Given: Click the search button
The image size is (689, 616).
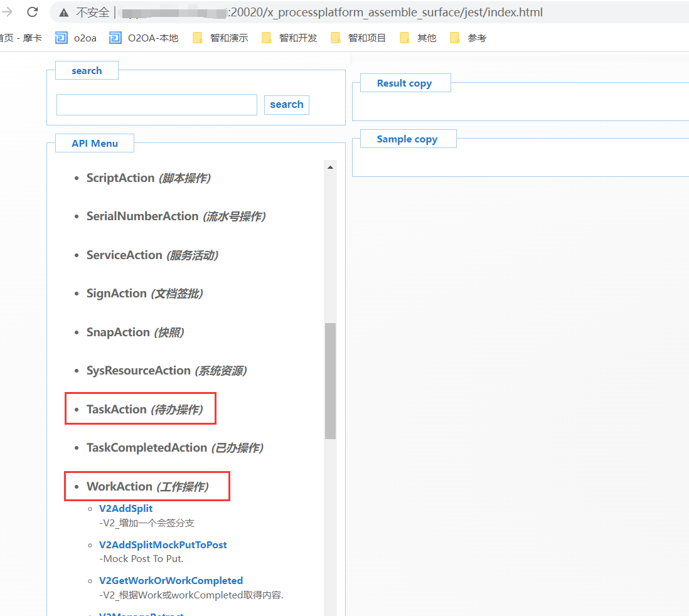Looking at the screenshot, I should [x=287, y=105].
